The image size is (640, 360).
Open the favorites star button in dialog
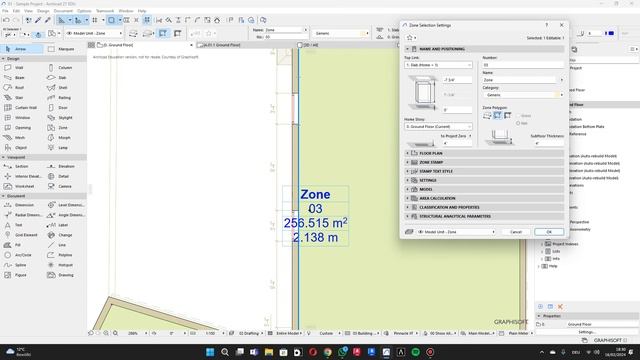pyautogui.click(x=411, y=38)
